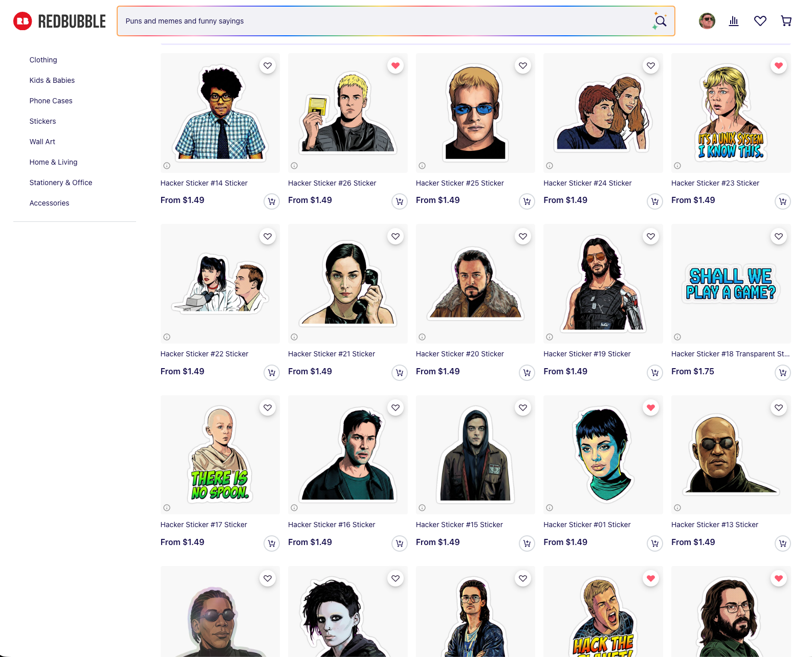This screenshot has height=657, width=812.
Task: Open the Accessories category
Action: click(x=50, y=203)
